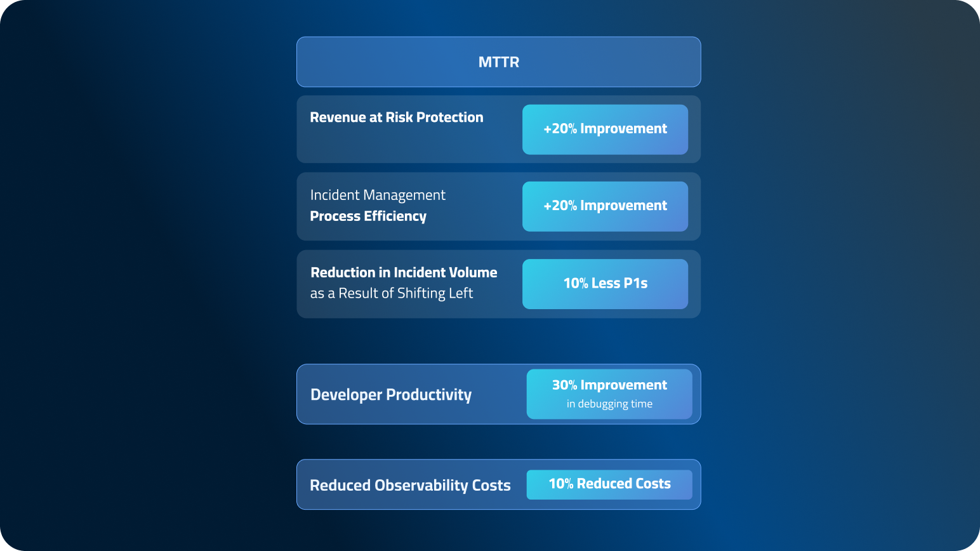Click the bold Process Efficiency text
The height and width of the screenshot is (551, 980).
coord(368,216)
